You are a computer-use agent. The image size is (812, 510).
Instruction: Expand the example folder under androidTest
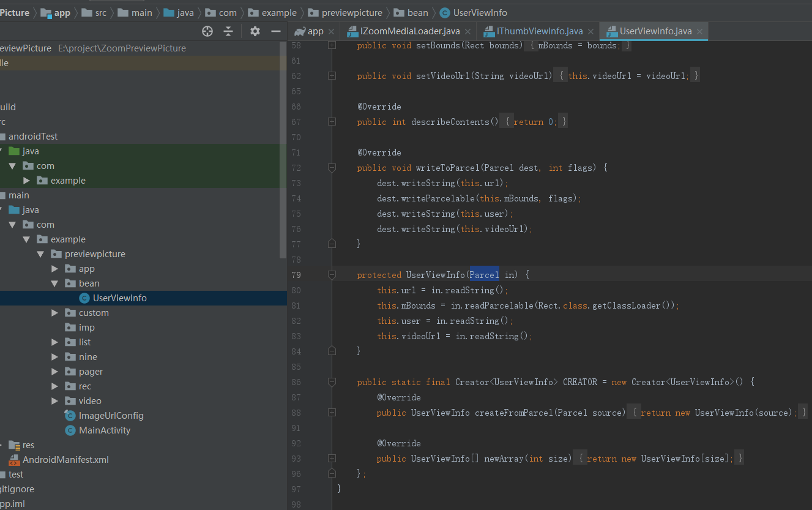(x=25, y=180)
